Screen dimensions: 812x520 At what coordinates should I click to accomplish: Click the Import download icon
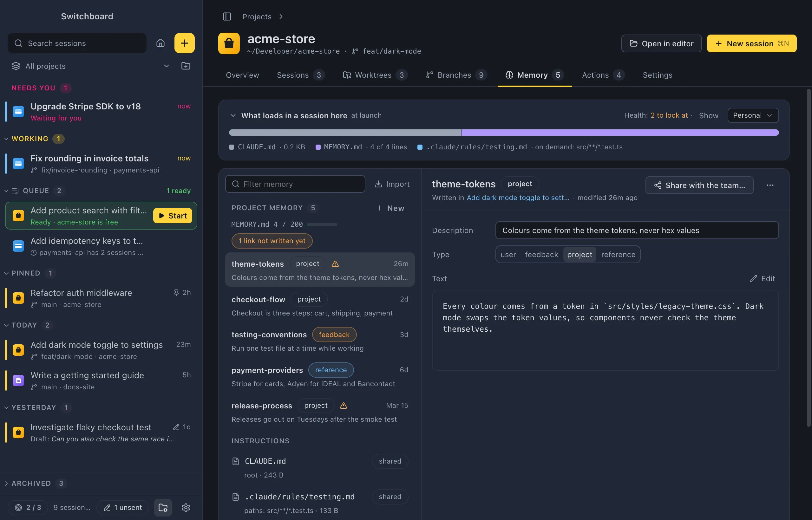pyautogui.click(x=378, y=184)
